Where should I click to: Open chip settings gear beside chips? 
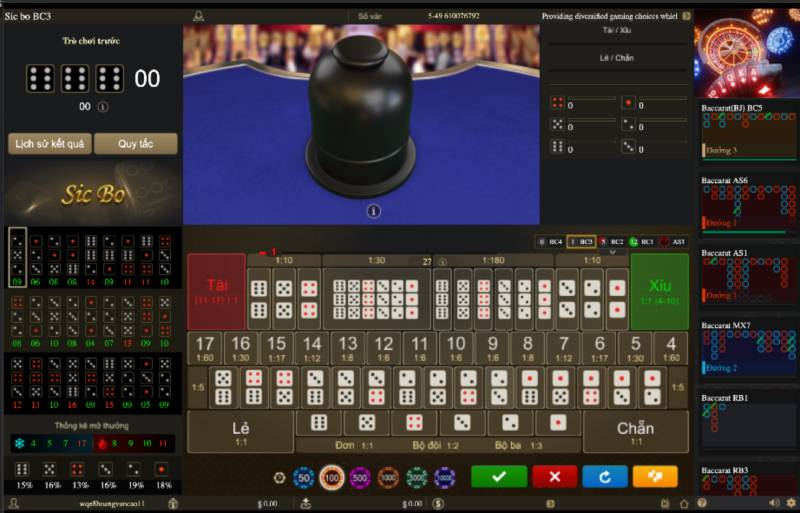[x=279, y=478]
